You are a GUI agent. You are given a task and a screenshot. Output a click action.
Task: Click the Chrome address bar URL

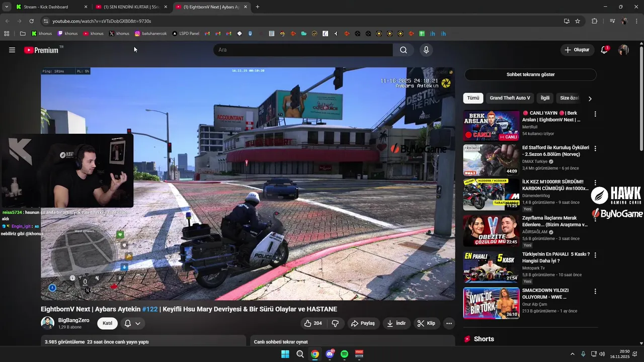coord(102,21)
